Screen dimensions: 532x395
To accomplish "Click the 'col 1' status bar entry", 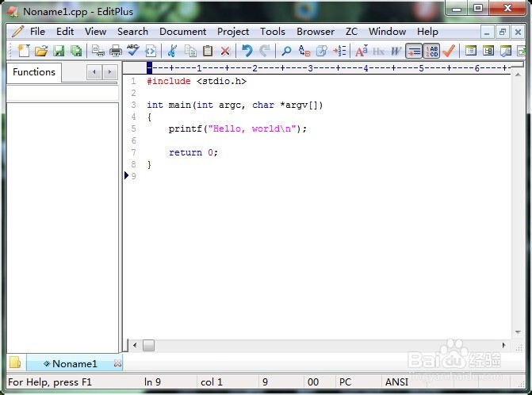I will coord(212,382).
